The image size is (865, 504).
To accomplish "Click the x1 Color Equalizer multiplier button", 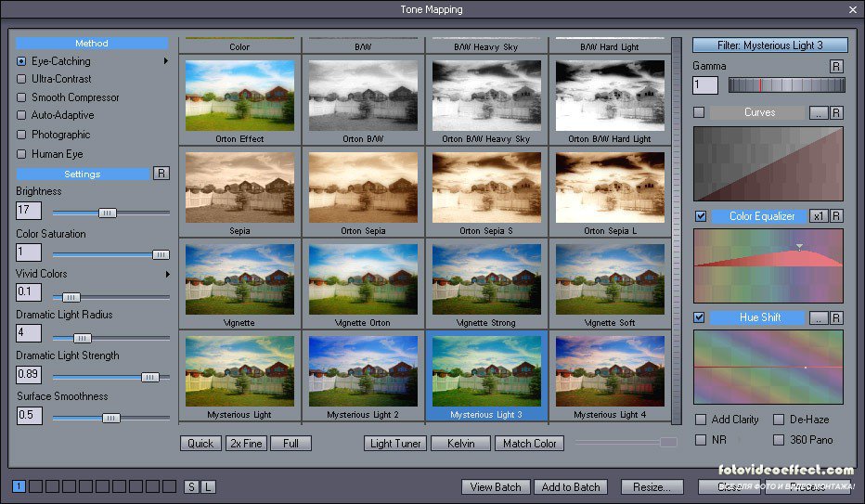I will [x=819, y=216].
